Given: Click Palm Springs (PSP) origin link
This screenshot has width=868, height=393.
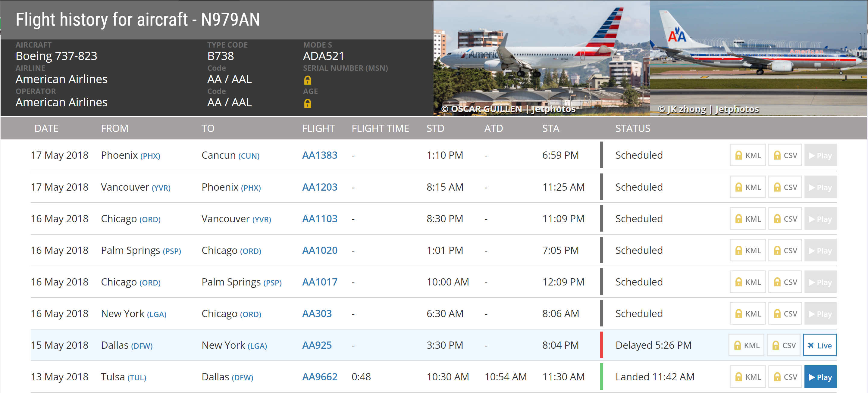Looking at the screenshot, I should [x=172, y=251].
